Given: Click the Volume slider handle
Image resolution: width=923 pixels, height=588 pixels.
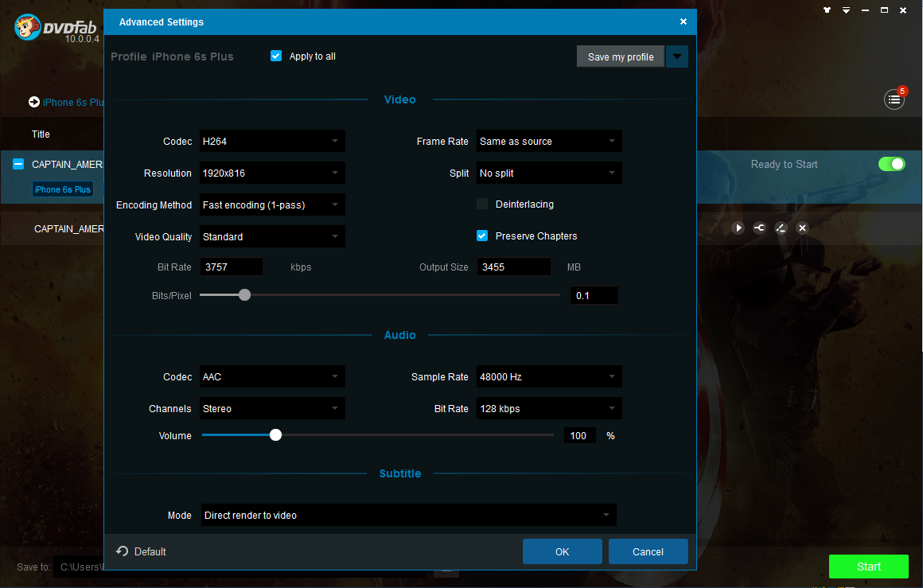Looking at the screenshot, I should [275, 435].
